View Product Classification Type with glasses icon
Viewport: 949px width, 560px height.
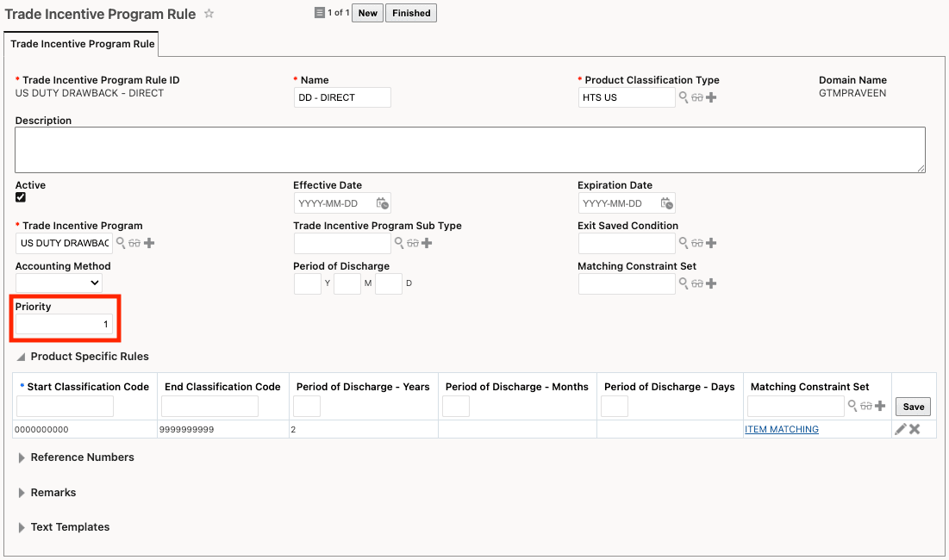[697, 97]
